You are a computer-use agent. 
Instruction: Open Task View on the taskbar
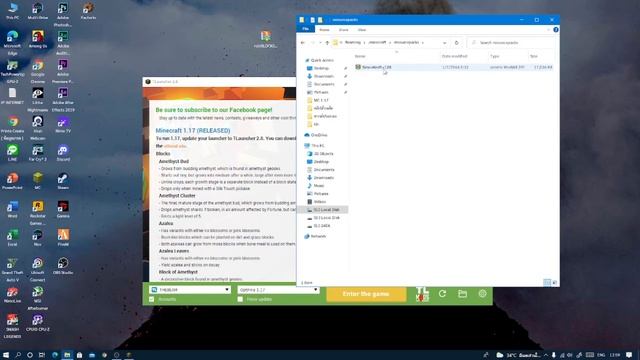point(42,355)
